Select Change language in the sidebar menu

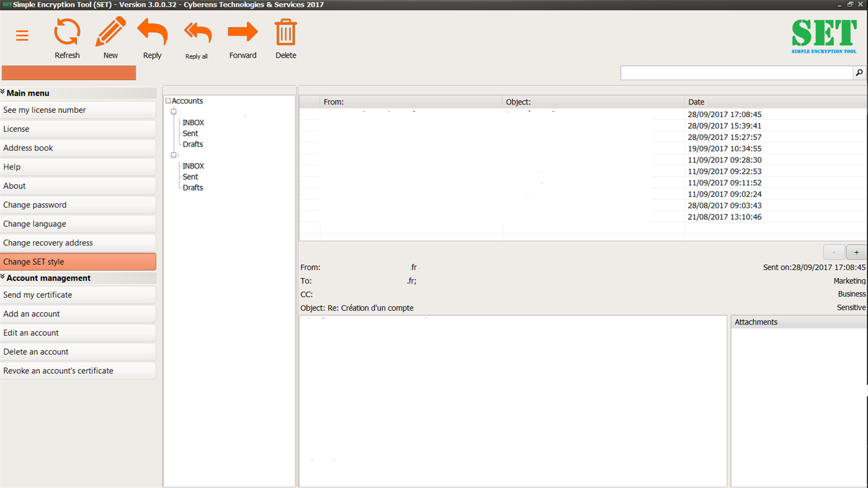point(78,223)
